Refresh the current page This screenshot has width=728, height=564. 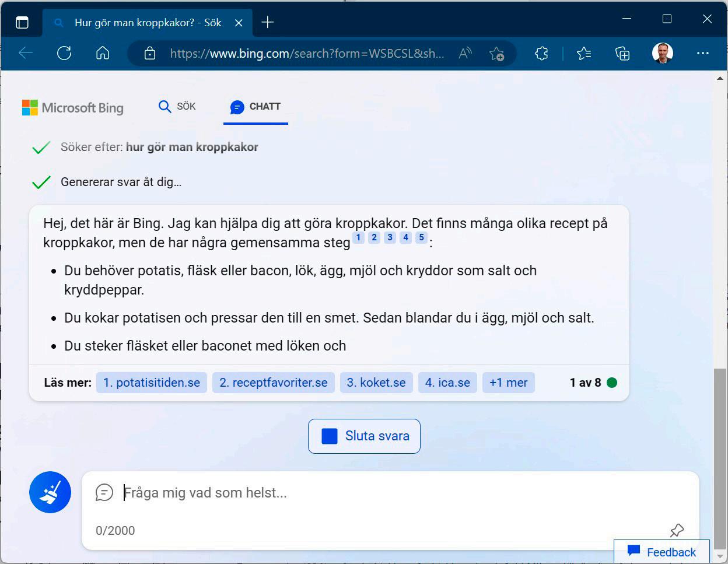tap(64, 54)
